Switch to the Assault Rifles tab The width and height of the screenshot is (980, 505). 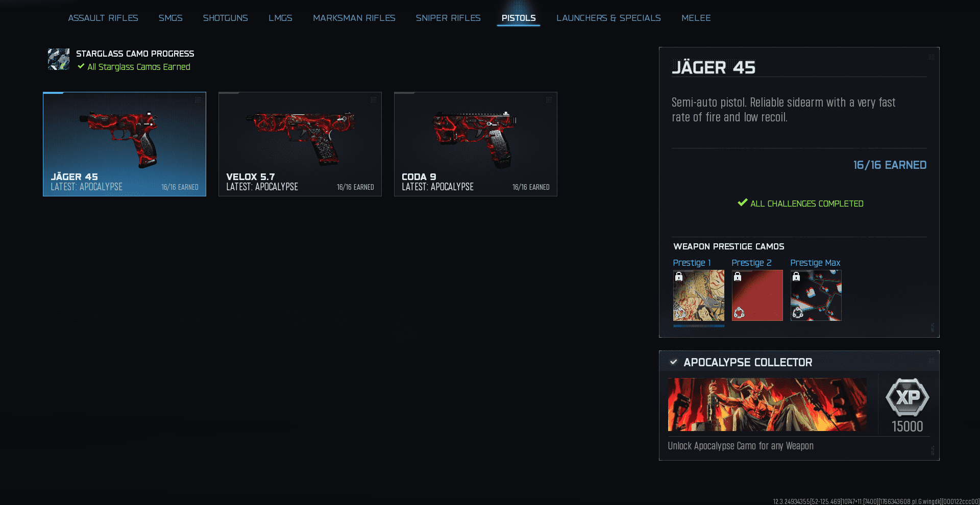[x=103, y=18]
